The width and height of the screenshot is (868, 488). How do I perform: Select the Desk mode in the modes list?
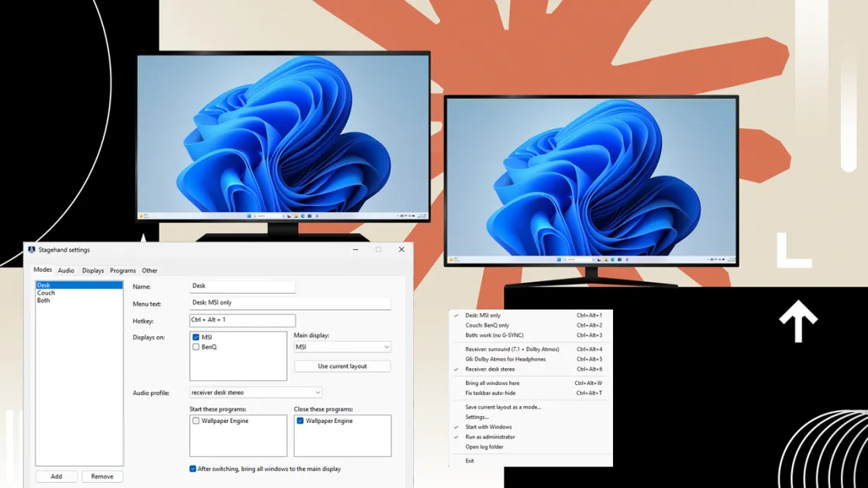[79, 285]
